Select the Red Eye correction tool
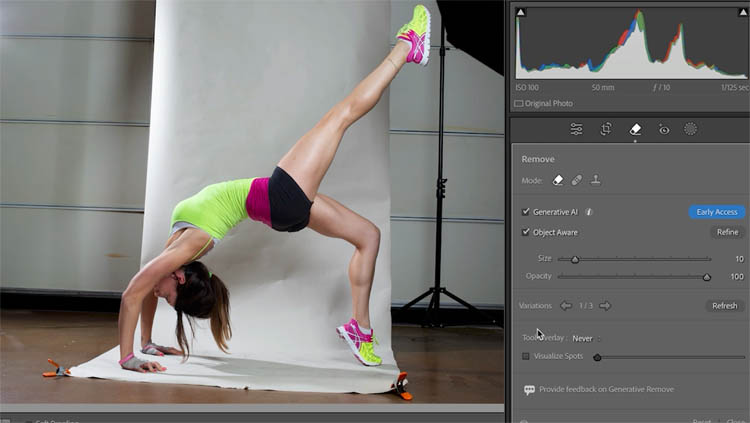The width and height of the screenshot is (750, 423). (664, 129)
